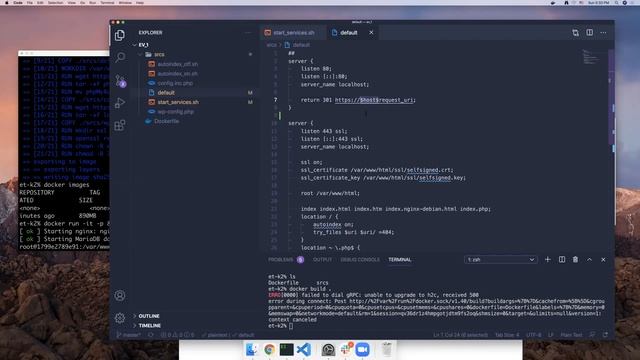Open config.inc.php in explorer
The width and height of the screenshot is (640, 360).
[x=175, y=83]
